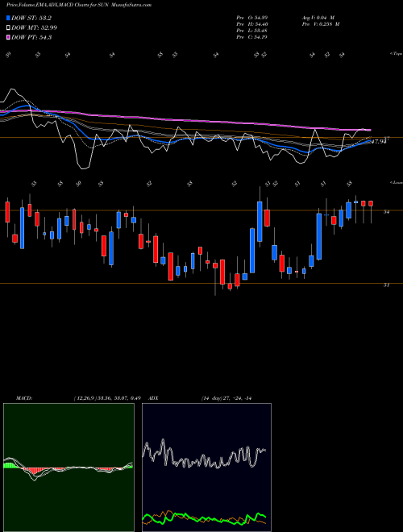The width and height of the screenshot is (403, 532).
Task: Click the magenta DOW PT legend swatch
Action: [9, 38]
